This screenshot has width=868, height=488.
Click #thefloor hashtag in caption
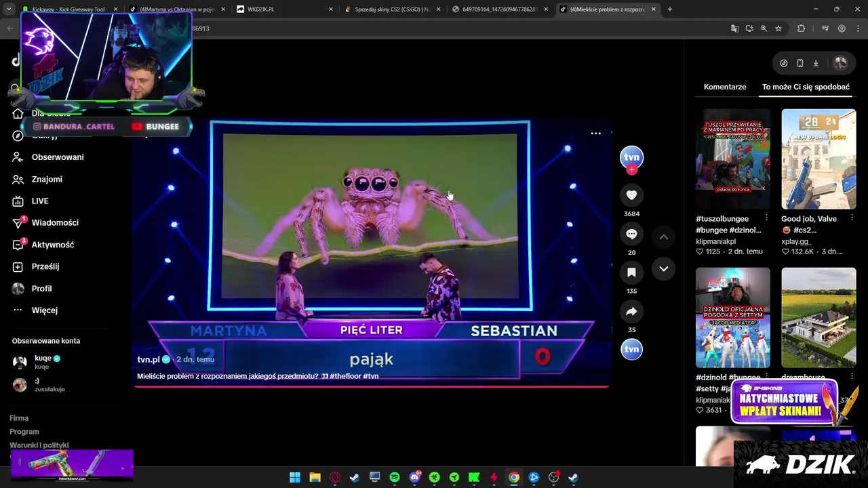pyautogui.click(x=345, y=376)
